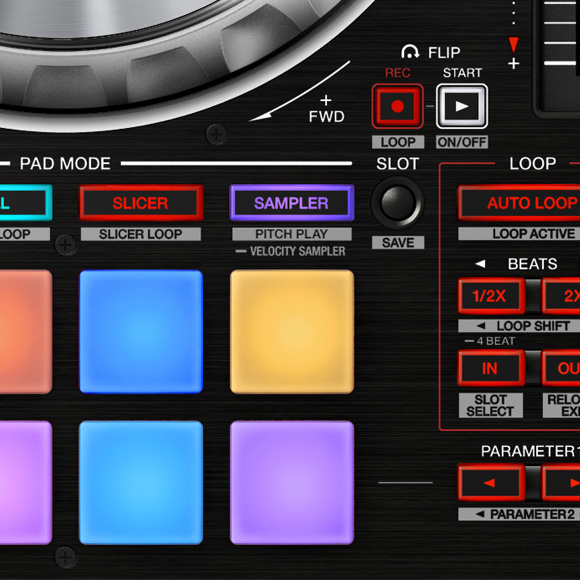This screenshot has width=580, height=580.
Task: Trigger the purple pad below the yellow pad
Action: [x=292, y=482]
